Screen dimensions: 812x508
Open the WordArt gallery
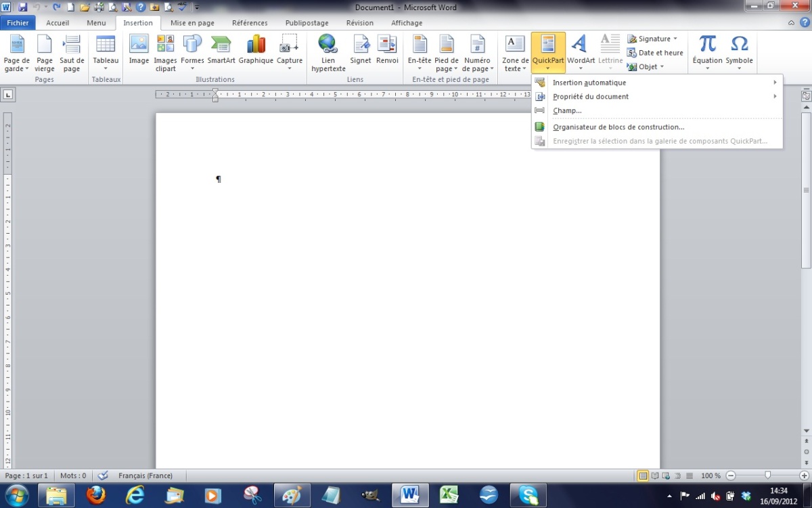click(x=581, y=54)
